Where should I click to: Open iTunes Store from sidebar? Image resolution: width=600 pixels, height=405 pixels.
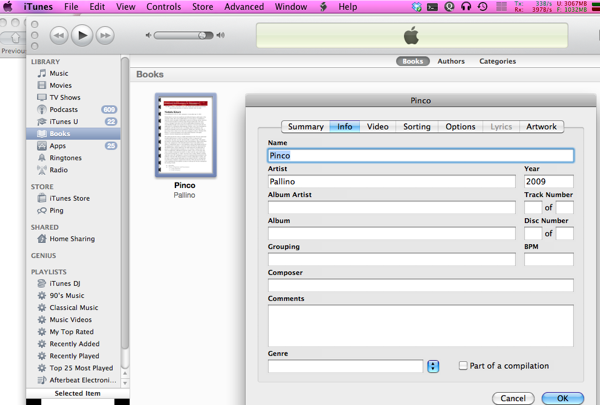pos(69,198)
